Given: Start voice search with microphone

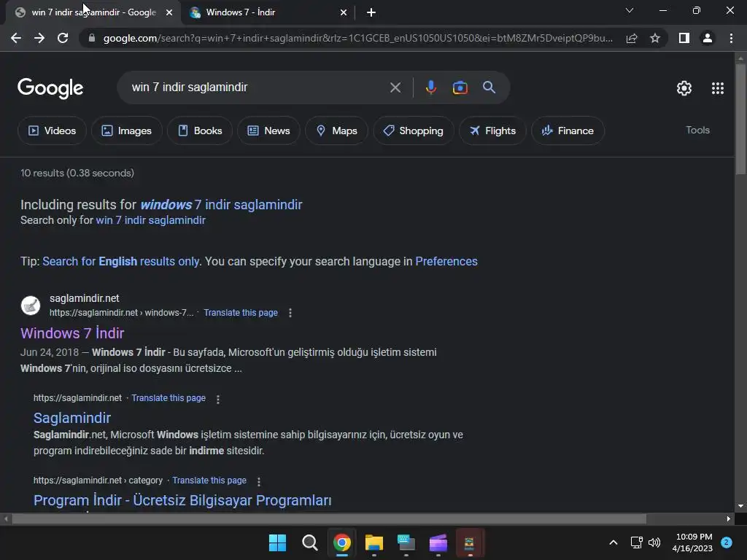Looking at the screenshot, I should (431, 87).
